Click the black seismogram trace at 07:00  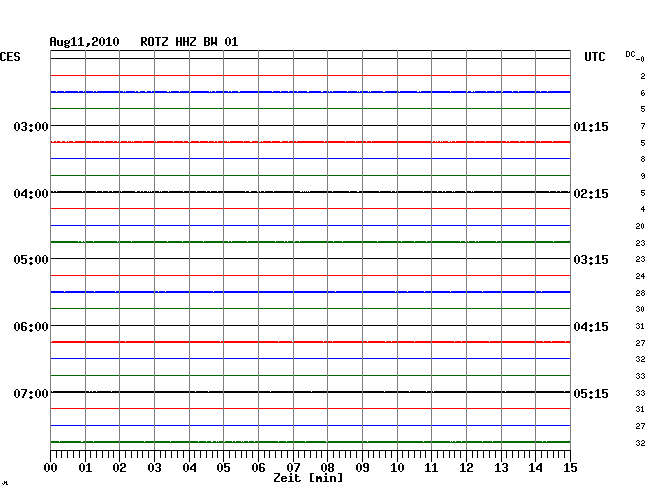310,392
